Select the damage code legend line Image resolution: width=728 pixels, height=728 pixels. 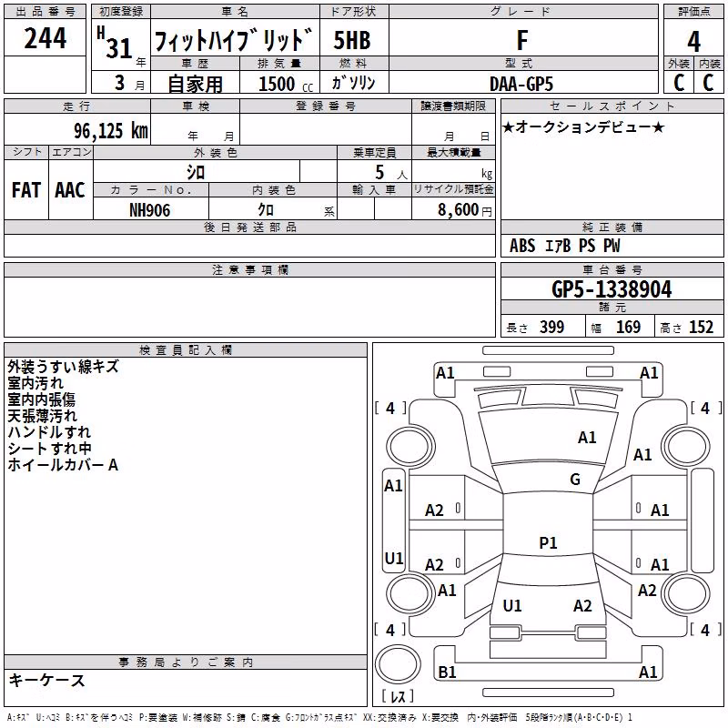pos(319,717)
